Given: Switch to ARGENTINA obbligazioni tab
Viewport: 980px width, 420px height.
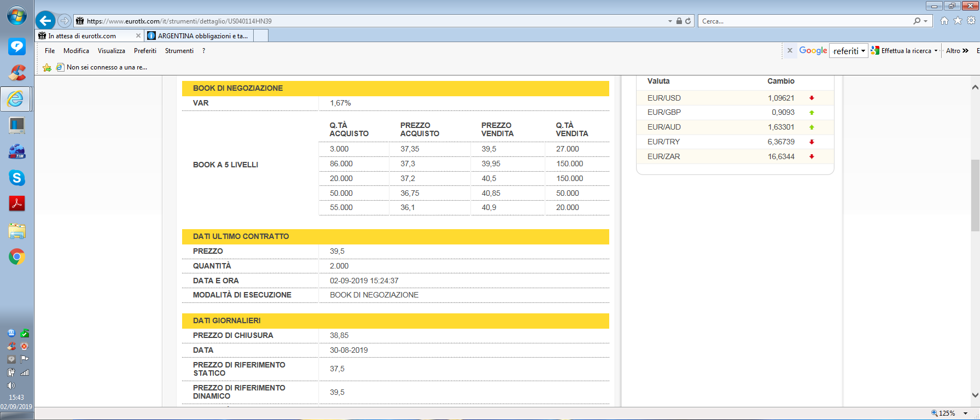Looking at the screenshot, I should tap(199, 36).
